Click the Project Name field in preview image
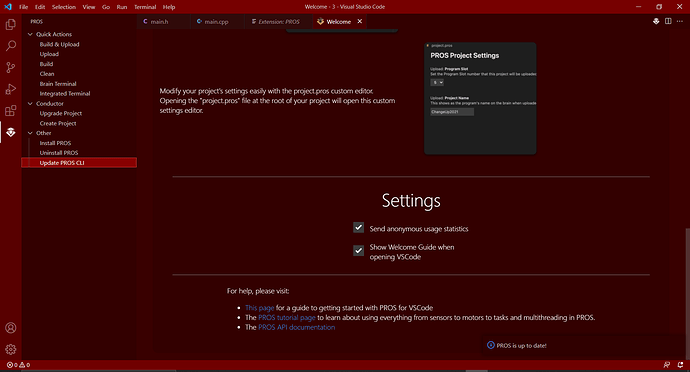Viewport: 690px width, 372px height. [452, 112]
